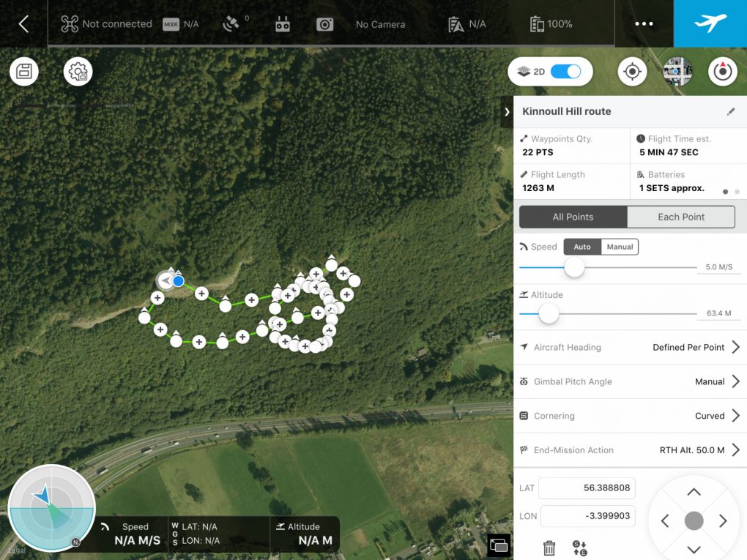Image resolution: width=747 pixels, height=560 pixels.
Task: Open the three-dot more menu
Action: [x=644, y=24]
